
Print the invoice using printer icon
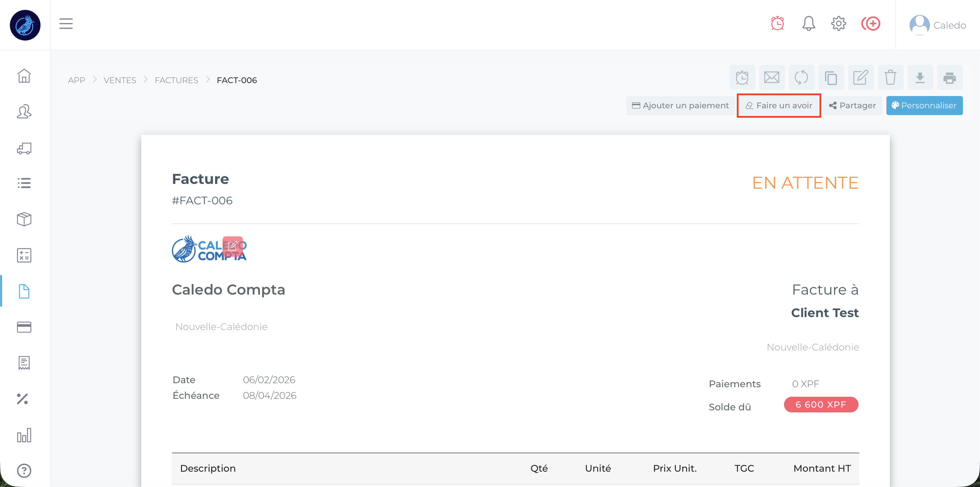click(950, 78)
